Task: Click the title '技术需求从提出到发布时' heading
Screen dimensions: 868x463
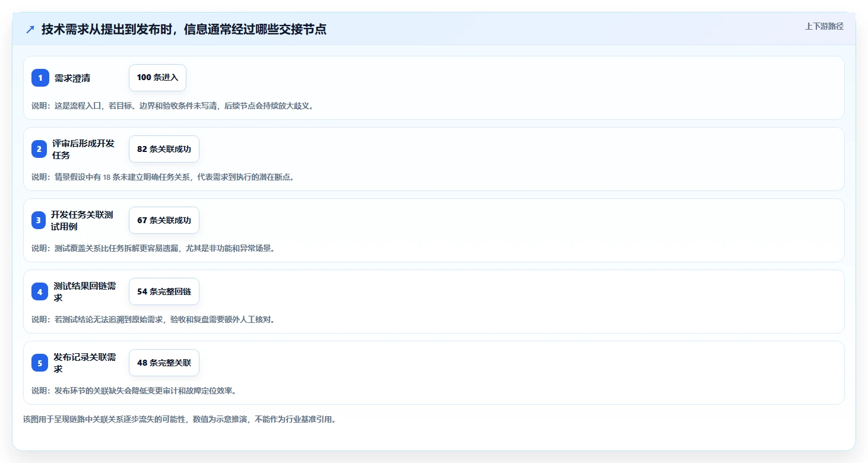Action: [x=183, y=29]
